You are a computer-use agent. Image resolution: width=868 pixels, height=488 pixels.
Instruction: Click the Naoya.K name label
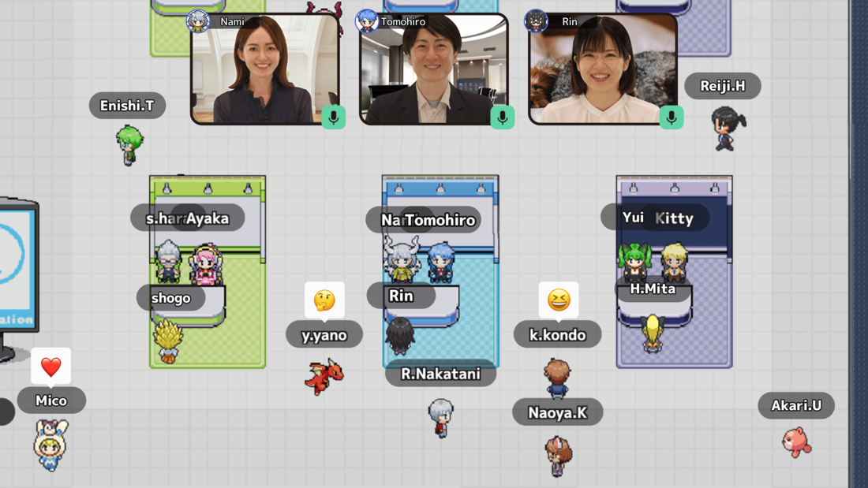557,412
